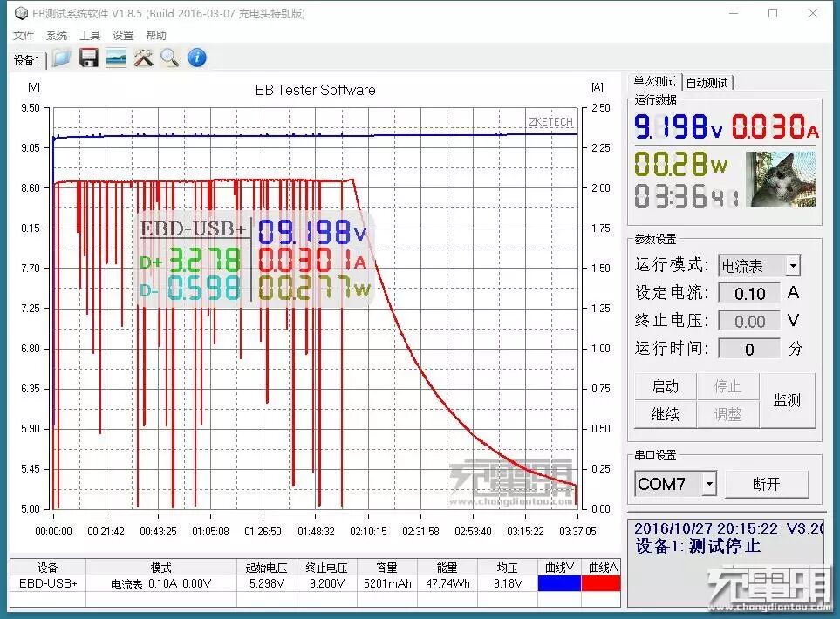Image resolution: width=840 pixels, height=619 pixels.
Task: Switch to the 自动测试 tab
Action: 707,83
